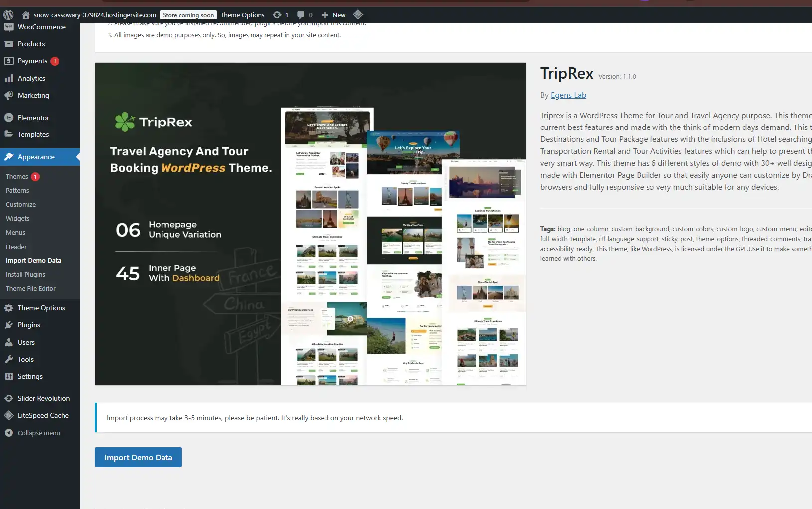Viewport: 812px width, 509px height.
Task: Click the Tools wrench icon
Action: click(9, 359)
